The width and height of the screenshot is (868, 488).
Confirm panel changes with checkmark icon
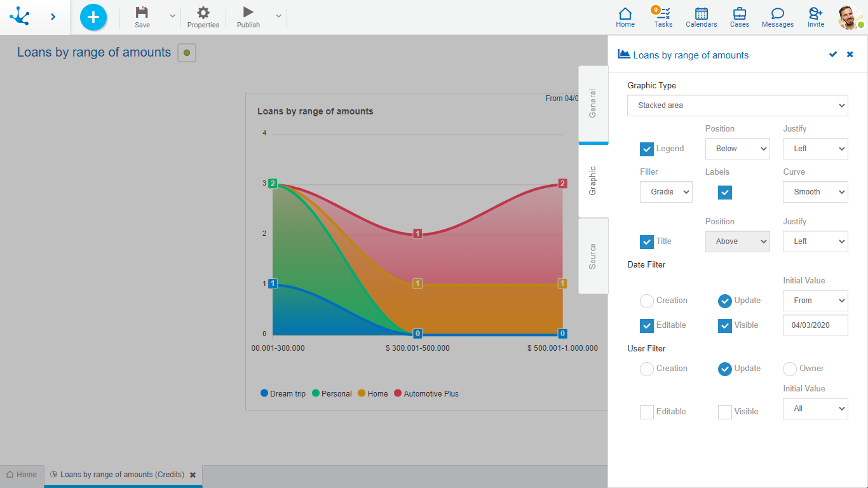coord(833,55)
